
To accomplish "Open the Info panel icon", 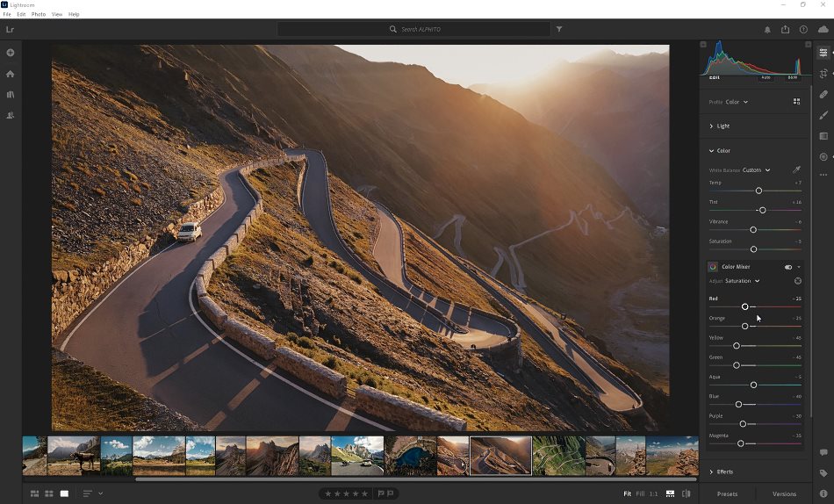I will (823, 493).
